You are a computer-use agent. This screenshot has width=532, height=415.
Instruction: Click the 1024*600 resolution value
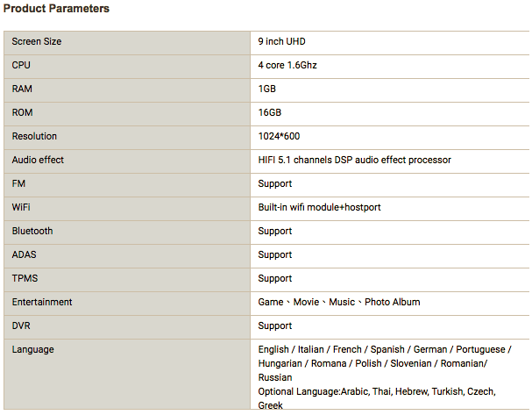coord(280,137)
